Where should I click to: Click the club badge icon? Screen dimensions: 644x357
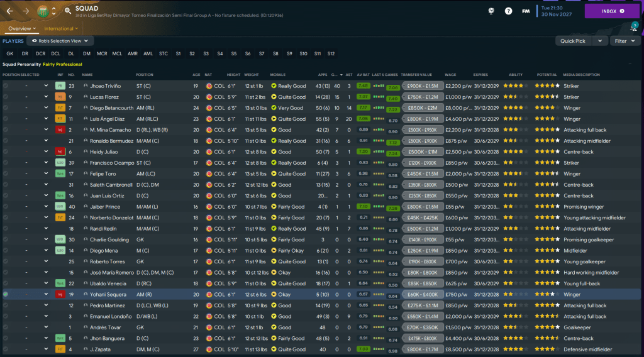[43, 11]
